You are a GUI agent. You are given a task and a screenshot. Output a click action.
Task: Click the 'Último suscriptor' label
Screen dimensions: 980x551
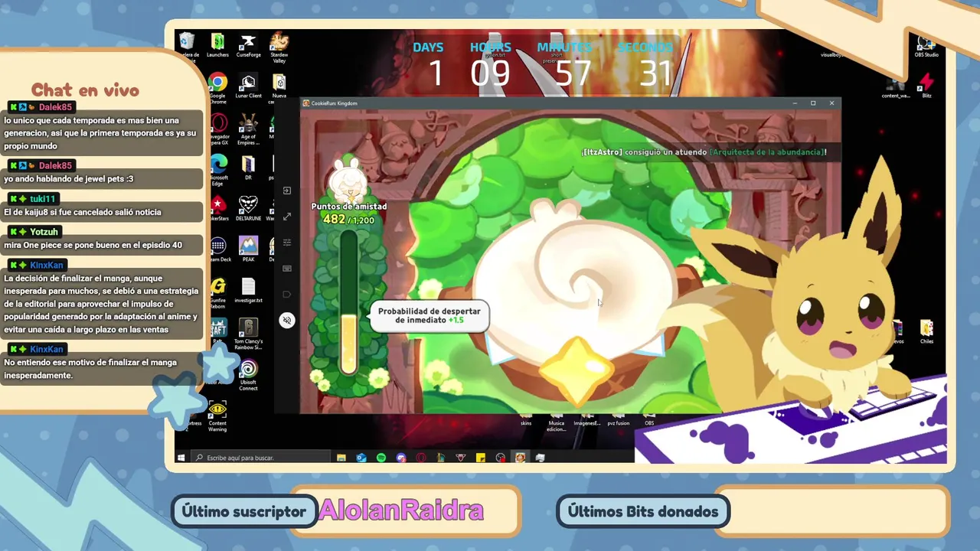(244, 511)
